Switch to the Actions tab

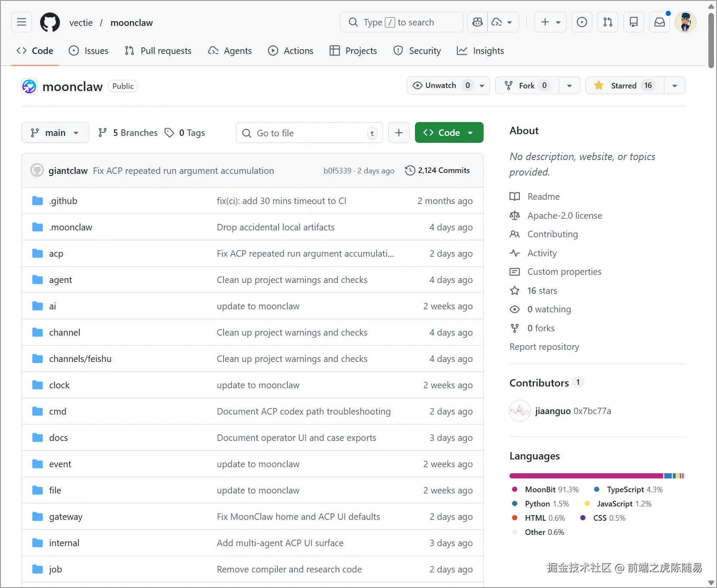(291, 51)
